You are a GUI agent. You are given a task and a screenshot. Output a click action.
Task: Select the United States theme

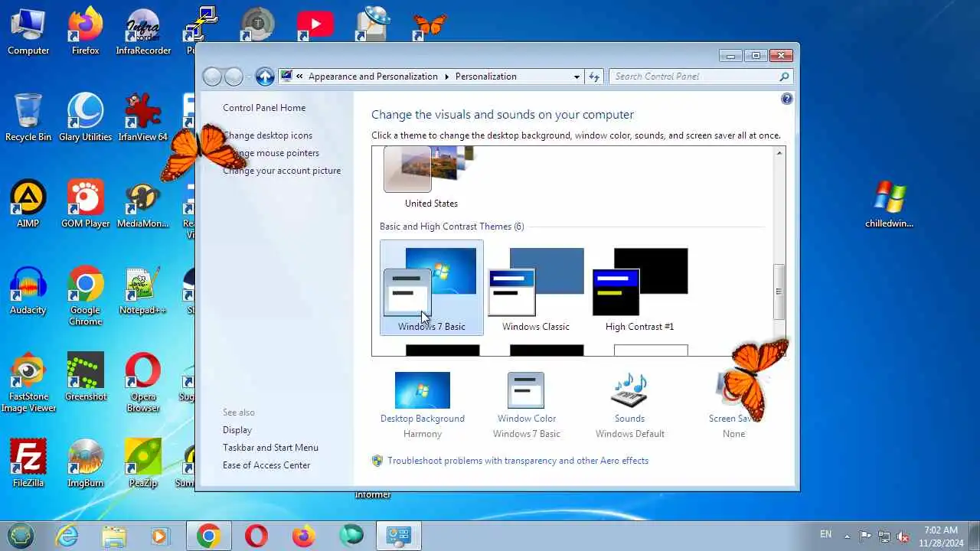point(431,178)
